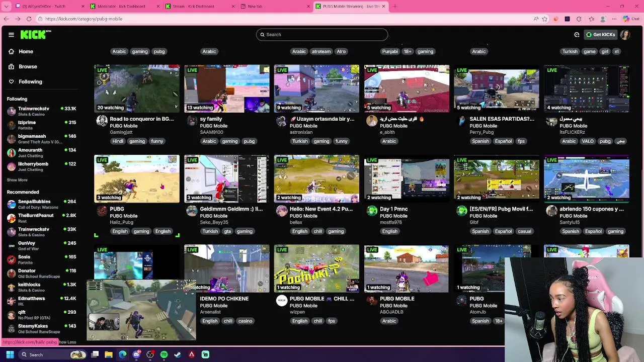This screenshot has width=644, height=362.
Task: Reload the page with refresh button
Action: [29, 19]
